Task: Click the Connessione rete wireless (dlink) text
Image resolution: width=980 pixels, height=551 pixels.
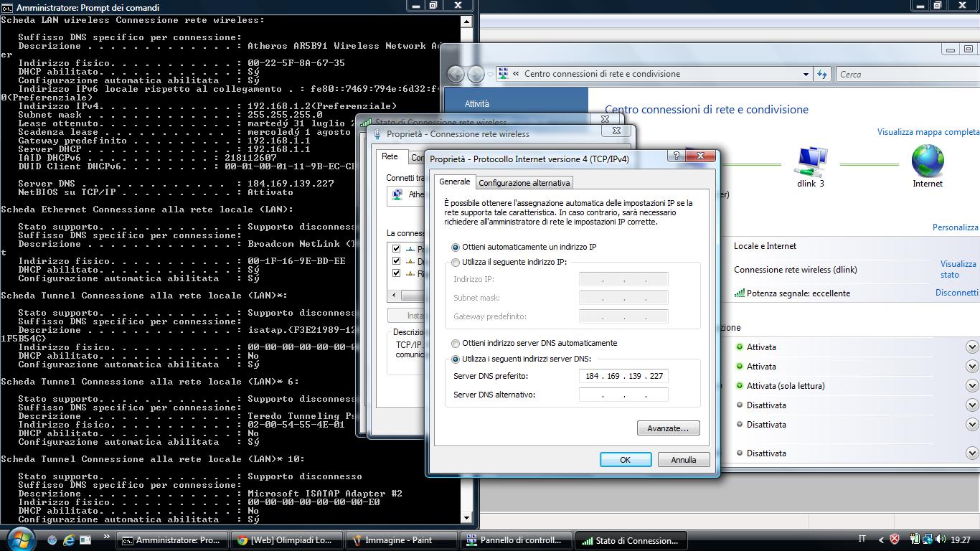Action: [795, 270]
